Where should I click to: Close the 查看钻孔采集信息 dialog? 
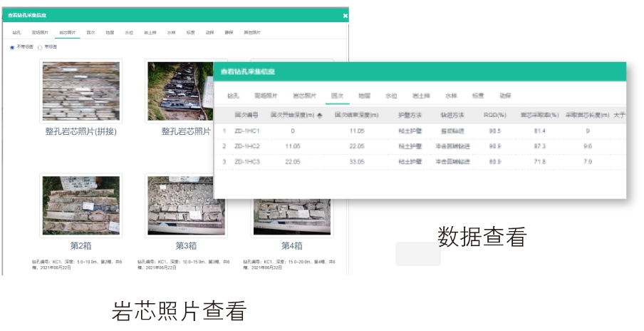(x=346, y=15)
